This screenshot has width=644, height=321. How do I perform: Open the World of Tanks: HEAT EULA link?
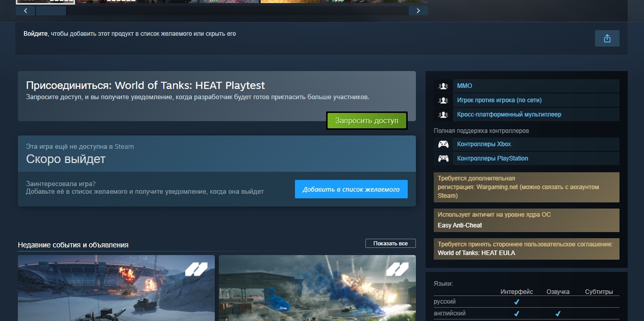click(x=476, y=253)
